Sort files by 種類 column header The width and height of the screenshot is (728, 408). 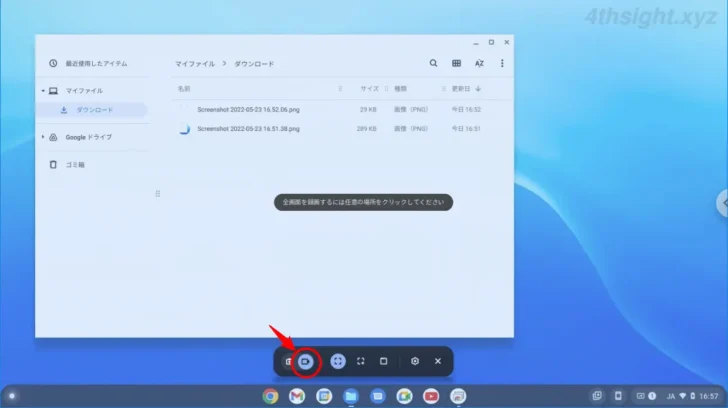pos(401,89)
